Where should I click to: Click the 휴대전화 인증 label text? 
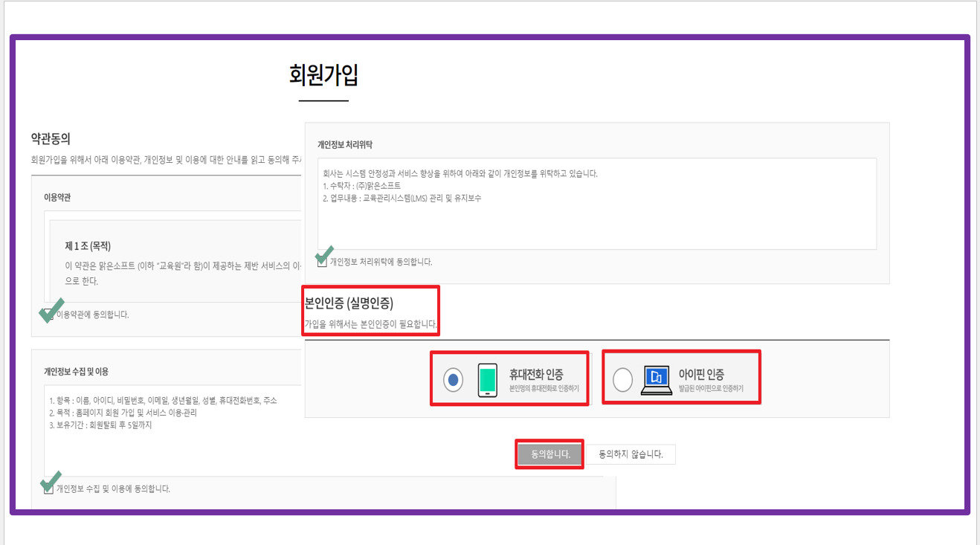(x=535, y=375)
